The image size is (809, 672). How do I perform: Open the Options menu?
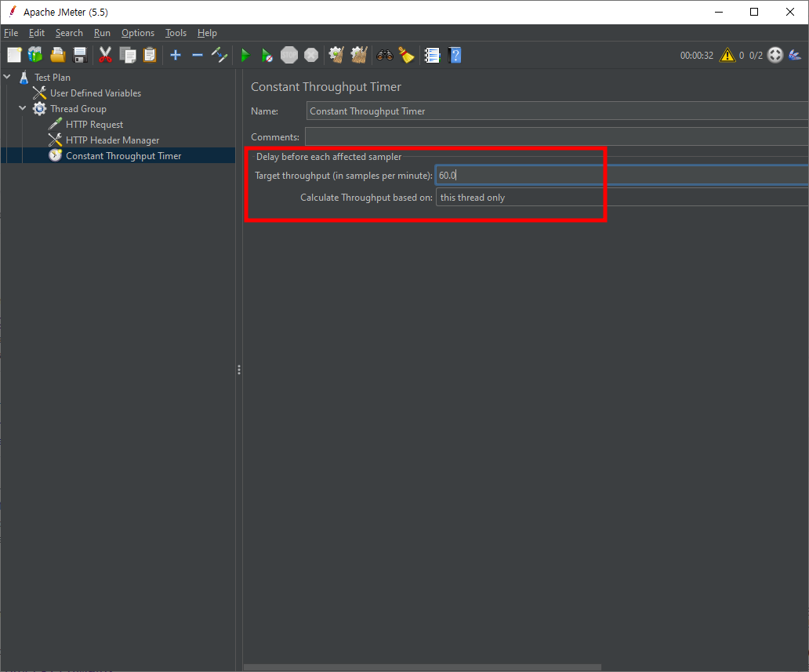[138, 32]
